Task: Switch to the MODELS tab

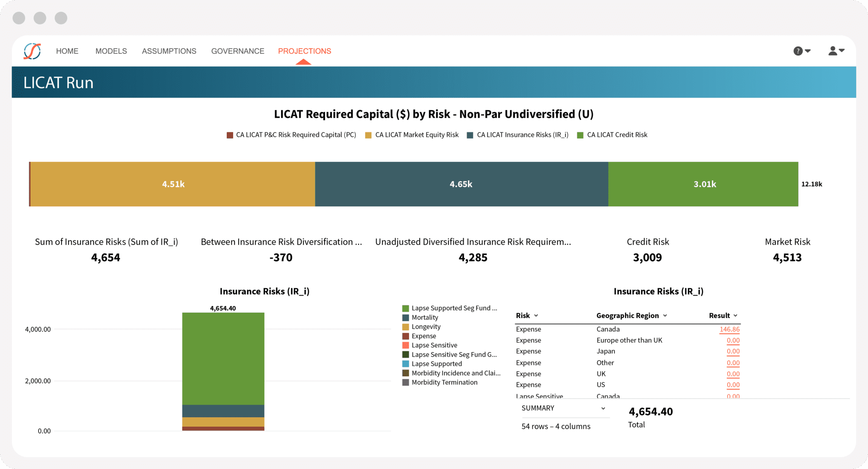Action: point(111,51)
